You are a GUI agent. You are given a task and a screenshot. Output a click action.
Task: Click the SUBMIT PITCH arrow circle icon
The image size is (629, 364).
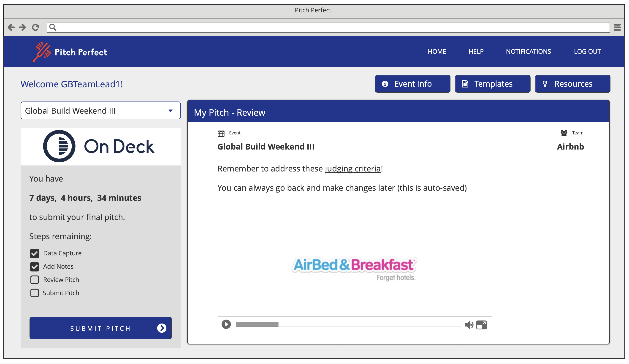click(x=162, y=328)
